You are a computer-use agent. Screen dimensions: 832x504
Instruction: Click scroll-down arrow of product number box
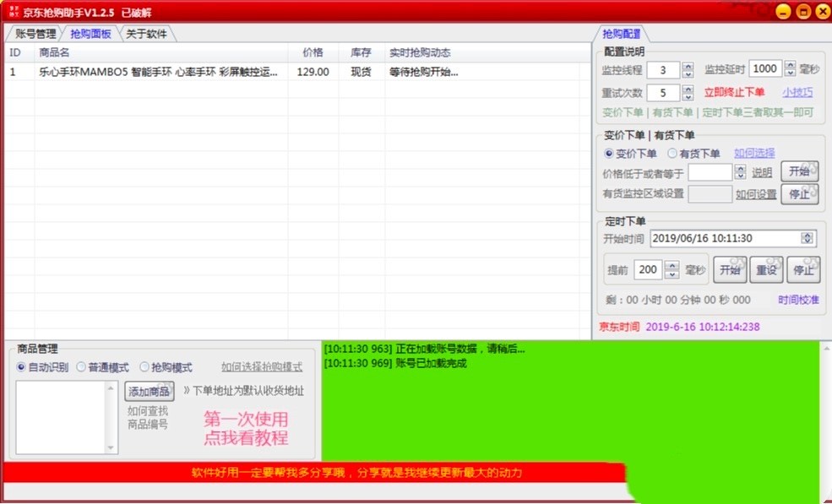coord(111,447)
